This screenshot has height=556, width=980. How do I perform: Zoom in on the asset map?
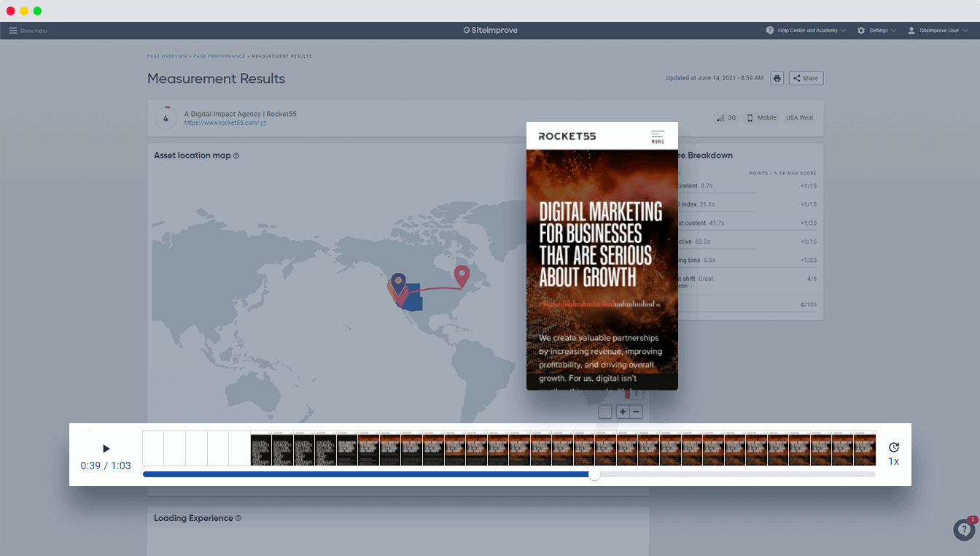pos(623,412)
